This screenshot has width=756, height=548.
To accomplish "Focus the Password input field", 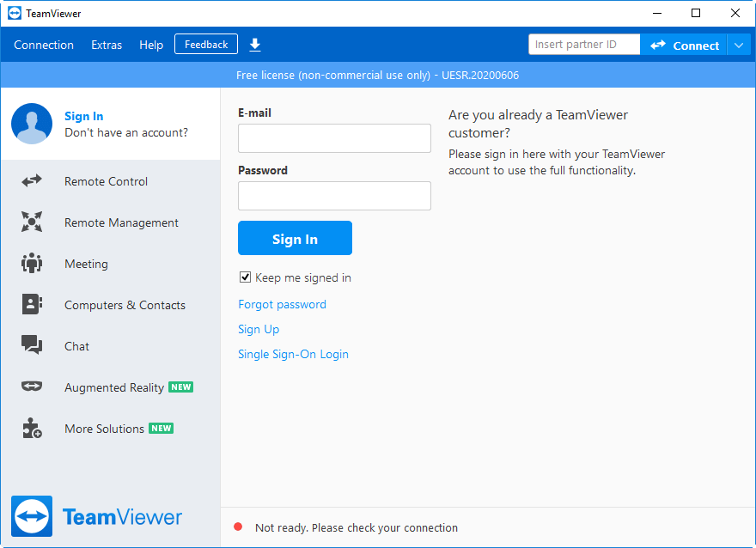I will pyautogui.click(x=334, y=196).
